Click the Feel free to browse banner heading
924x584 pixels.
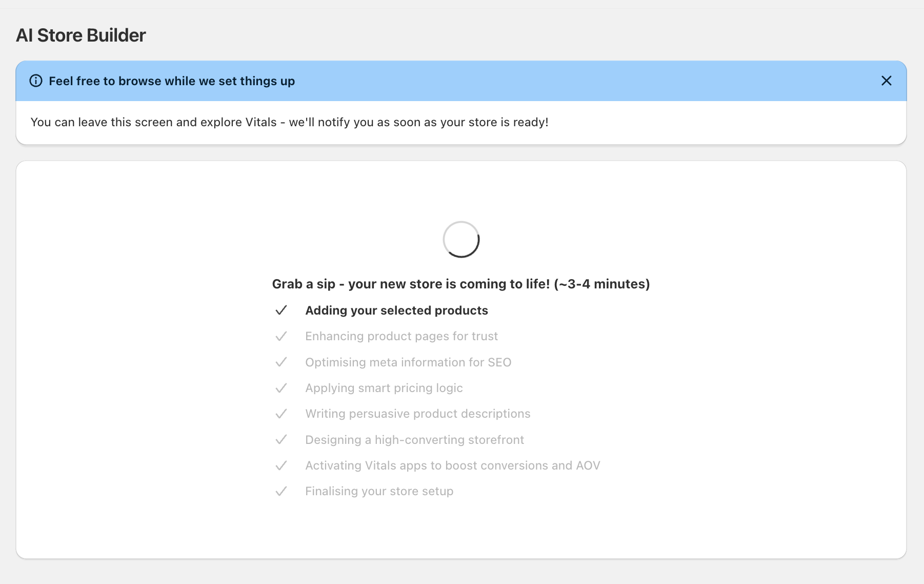(x=172, y=81)
